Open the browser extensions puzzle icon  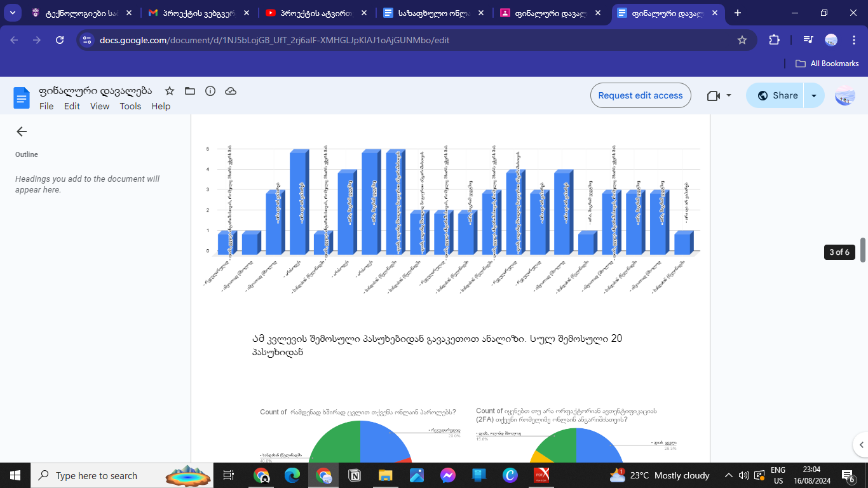(x=774, y=40)
